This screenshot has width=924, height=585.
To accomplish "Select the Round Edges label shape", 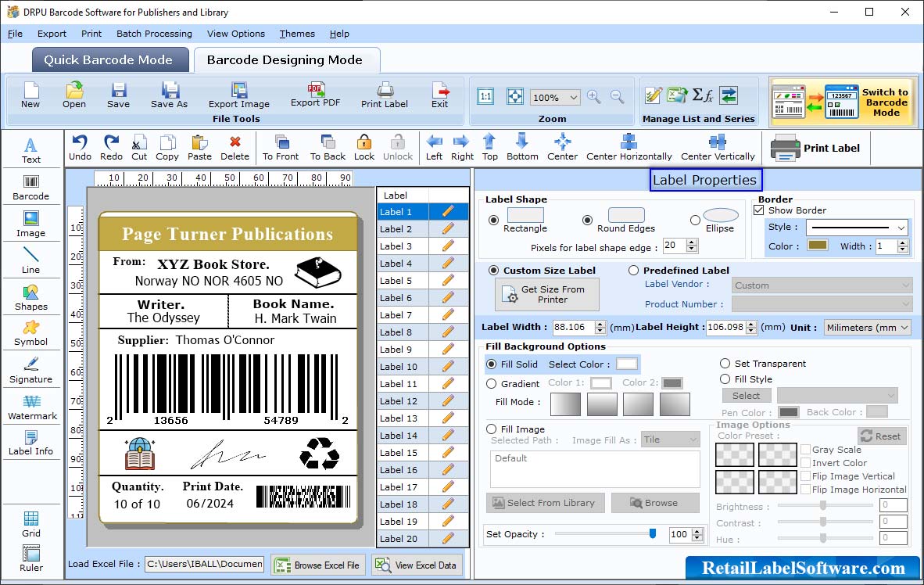I will 587,220.
